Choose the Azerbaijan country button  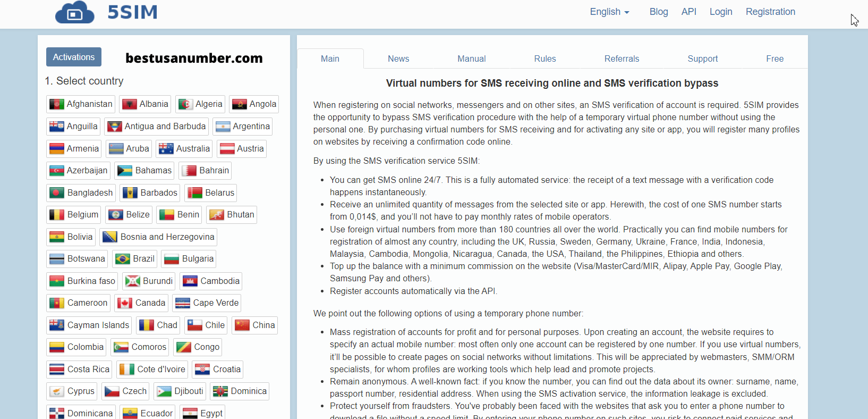point(78,171)
